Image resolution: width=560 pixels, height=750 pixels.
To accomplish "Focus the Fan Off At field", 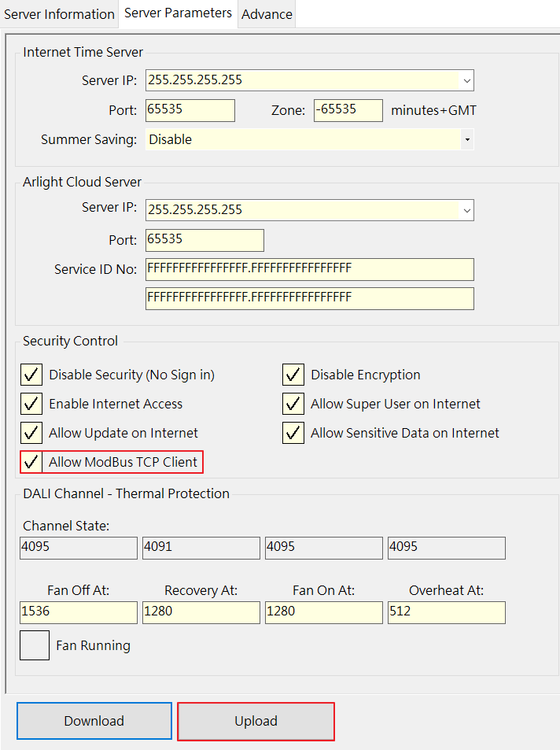I will click(79, 612).
